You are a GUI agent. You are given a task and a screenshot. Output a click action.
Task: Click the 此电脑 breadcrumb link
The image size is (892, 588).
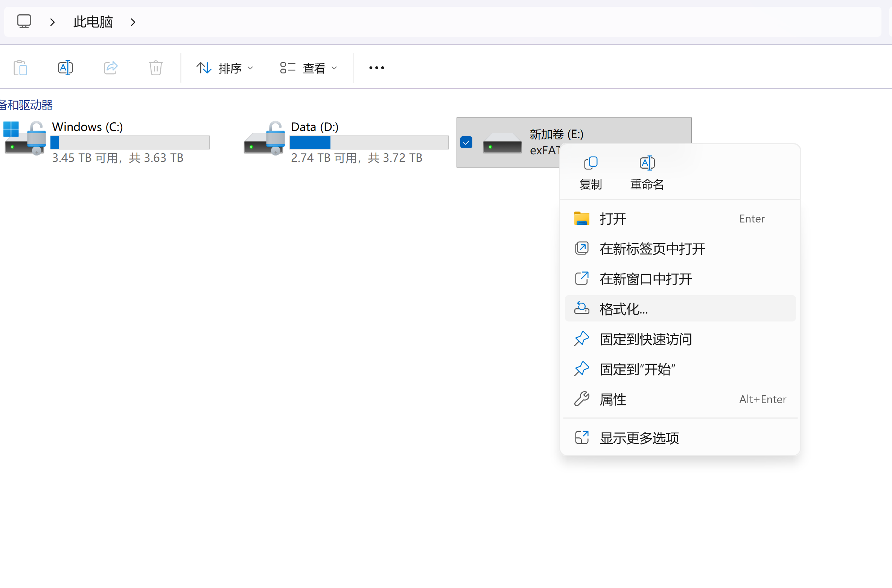coord(93,22)
